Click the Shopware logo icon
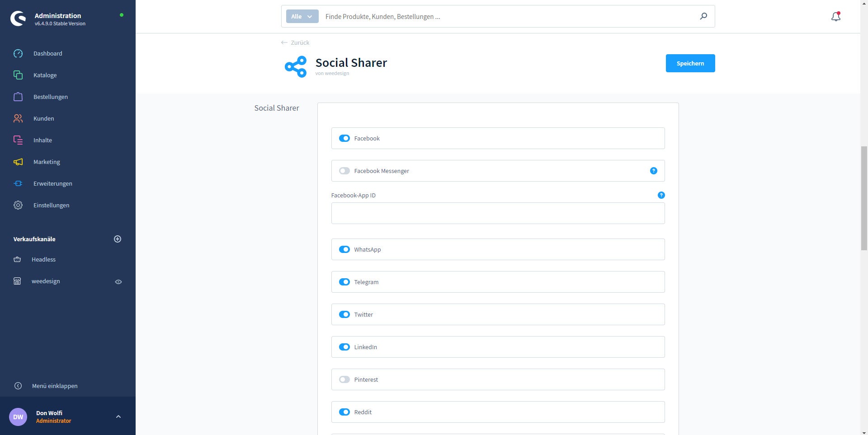The height and width of the screenshot is (435, 868). (18, 19)
